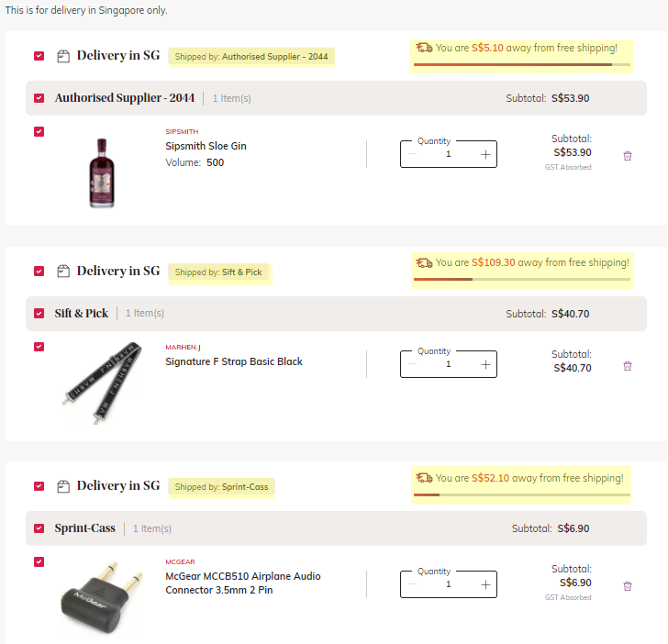Click package icon in Sift & Pick delivery header
The height and width of the screenshot is (644, 668).
[x=63, y=271]
